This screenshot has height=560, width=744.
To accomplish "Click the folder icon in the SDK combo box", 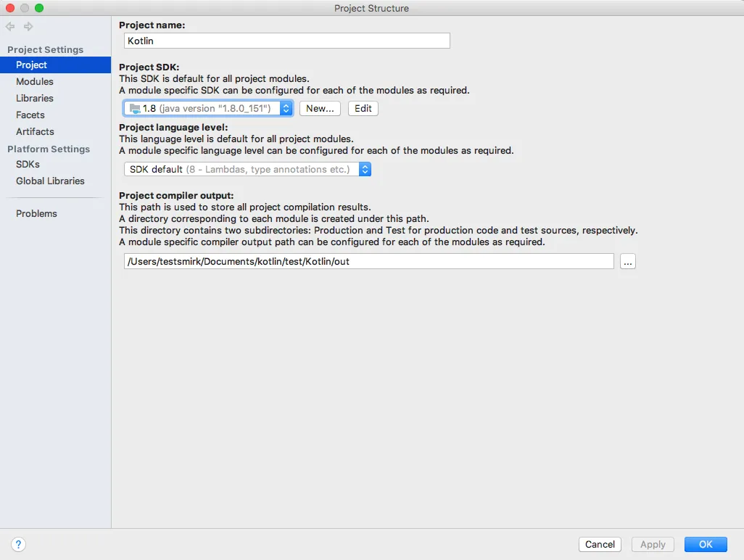I will coord(135,109).
